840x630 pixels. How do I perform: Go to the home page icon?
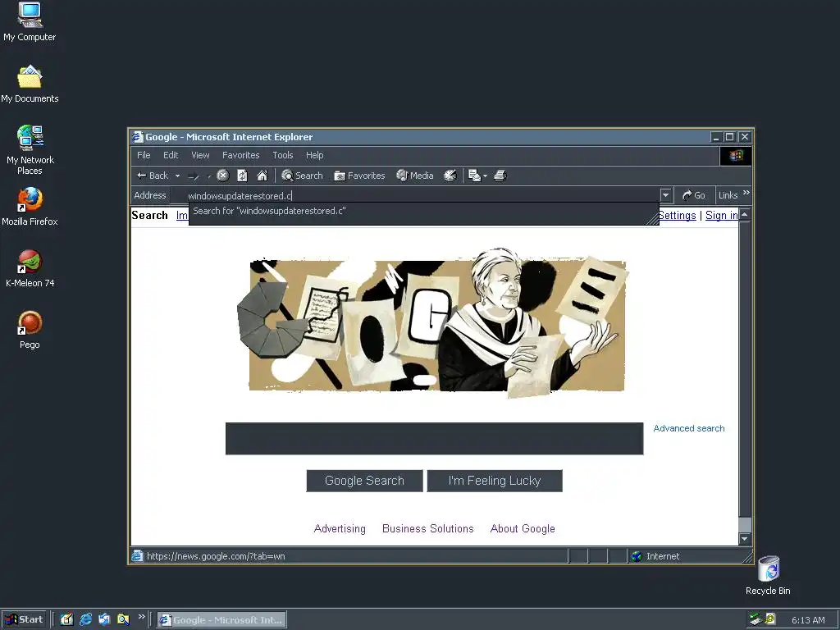[x=262, y=176]
